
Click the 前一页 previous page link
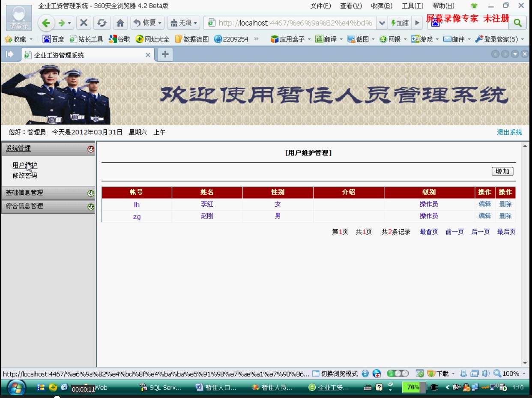click(454, 232)
